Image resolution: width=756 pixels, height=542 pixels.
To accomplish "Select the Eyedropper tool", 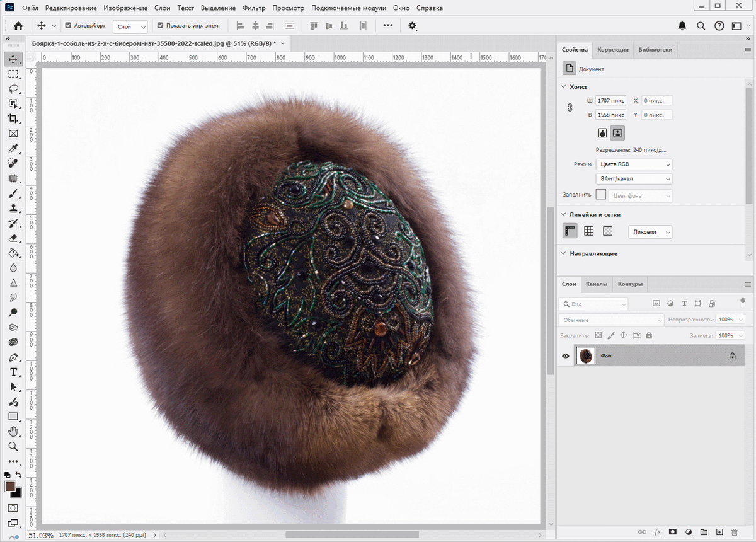I will coord(13,149).
